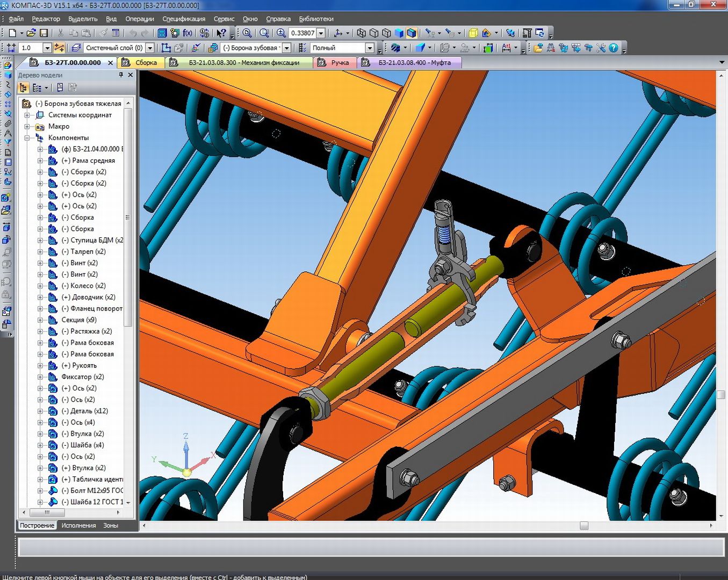Collapse the Компоненты tree node
Viewport: 728px width, 580px height.
(x=27, y=138)
